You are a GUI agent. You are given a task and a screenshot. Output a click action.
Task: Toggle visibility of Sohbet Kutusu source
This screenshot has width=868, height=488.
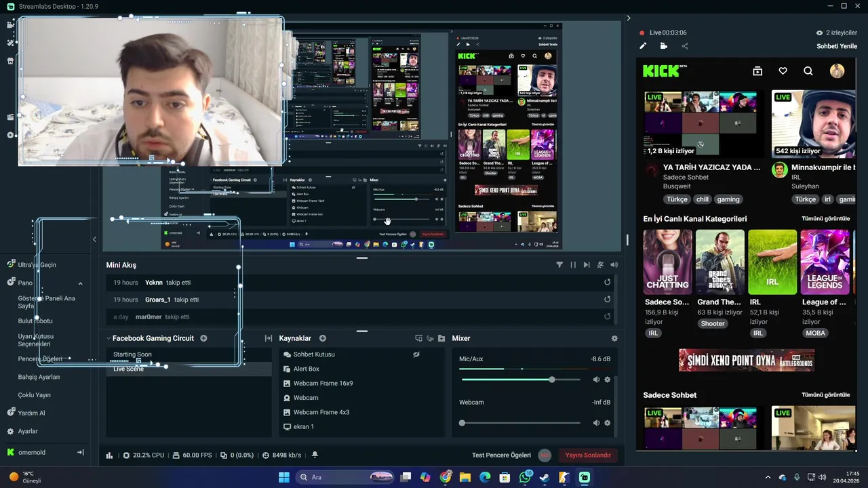[x=416, y=354]
